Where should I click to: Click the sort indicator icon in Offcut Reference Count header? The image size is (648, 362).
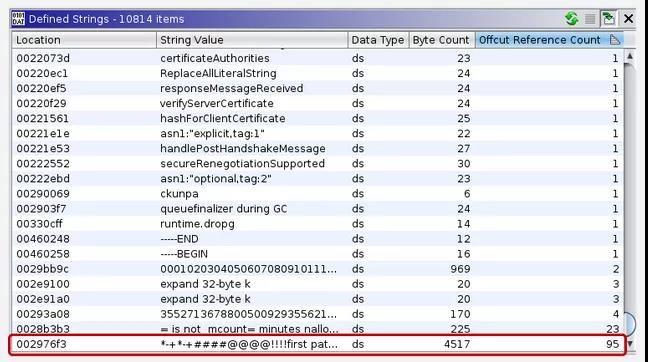pos(615,40)
